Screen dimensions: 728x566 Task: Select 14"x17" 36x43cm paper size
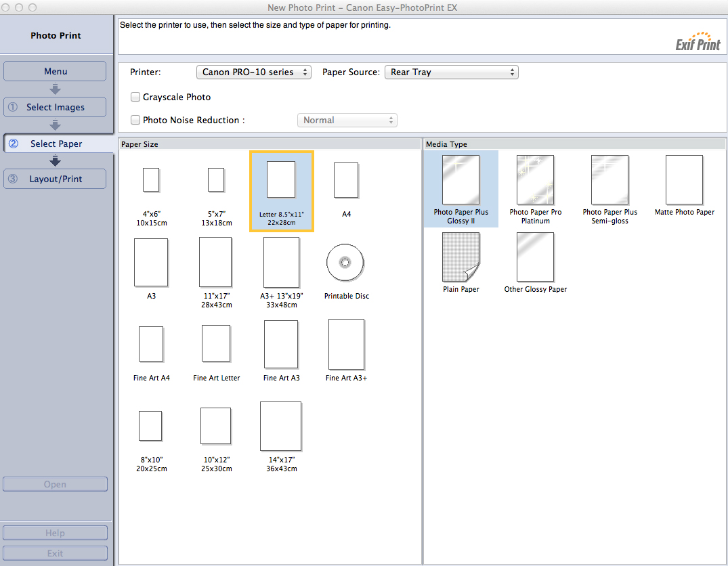click(x=281, y=427)
